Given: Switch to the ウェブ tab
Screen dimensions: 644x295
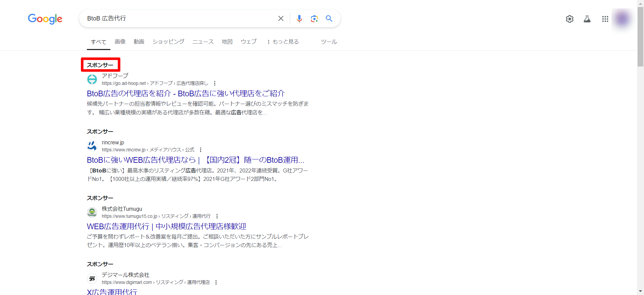Looking at the screenshot, I should 249,42.
